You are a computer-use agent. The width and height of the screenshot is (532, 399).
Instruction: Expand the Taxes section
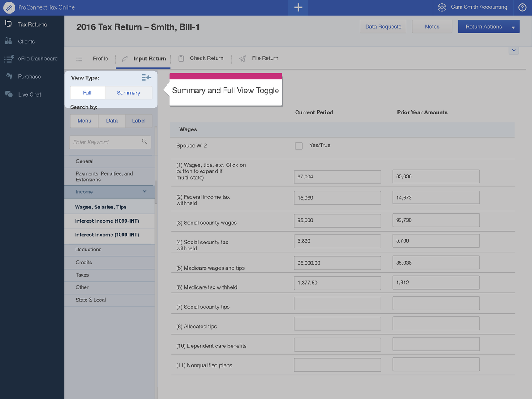[110, 275]
